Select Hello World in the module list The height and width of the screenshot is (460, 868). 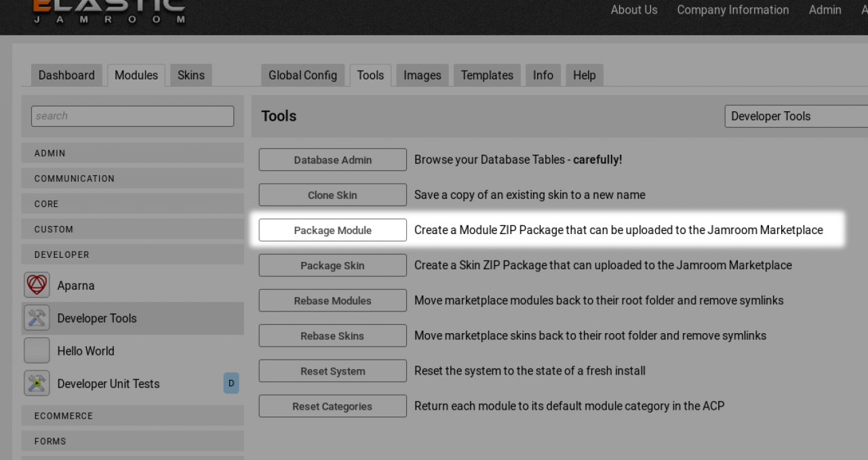(x=85, y=351)
